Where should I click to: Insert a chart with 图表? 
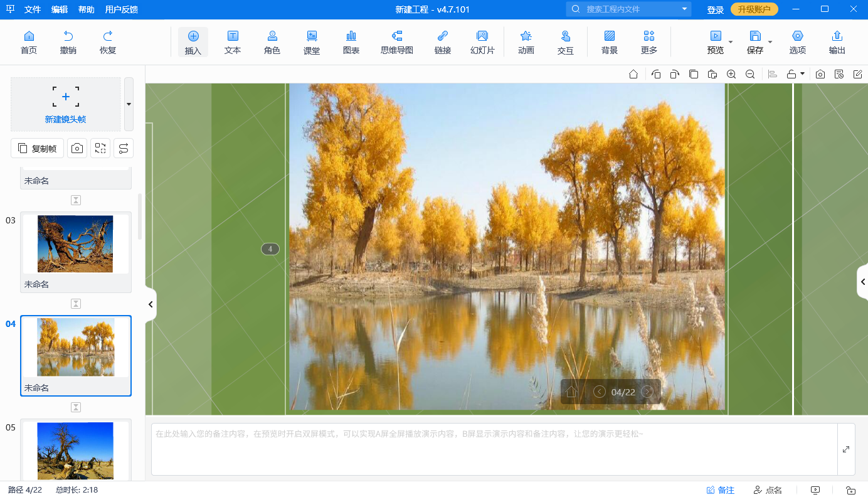point(351,42)
